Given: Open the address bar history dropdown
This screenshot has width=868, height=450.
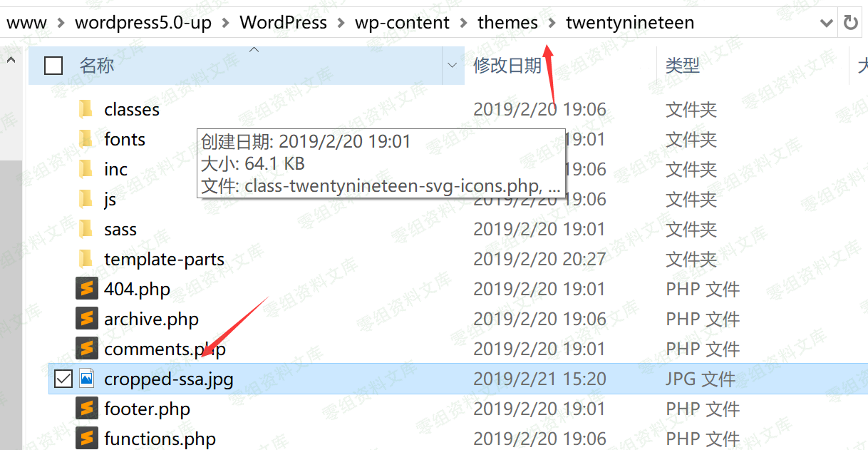Looking at the screenshot, I should (x=827, y=23).
